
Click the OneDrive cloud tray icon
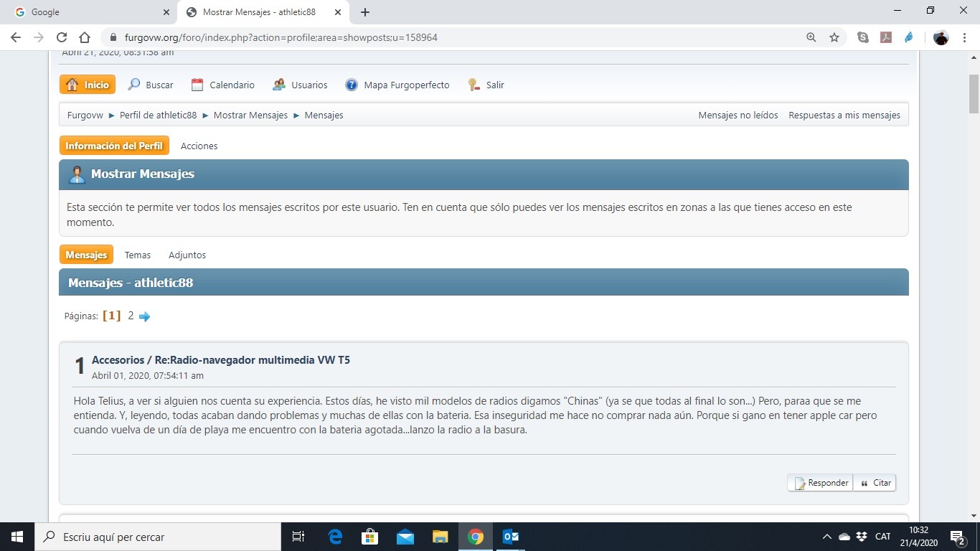click(844, 537)
